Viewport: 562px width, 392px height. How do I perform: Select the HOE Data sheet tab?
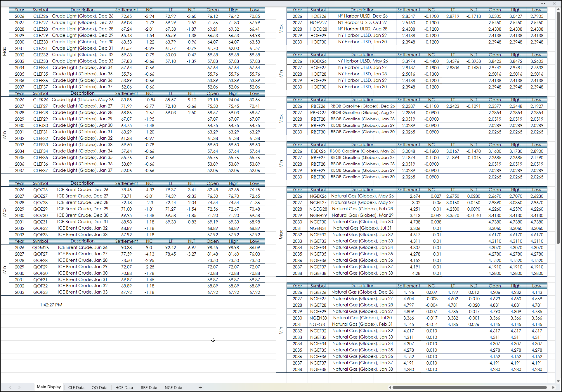[x=124, y=388]
